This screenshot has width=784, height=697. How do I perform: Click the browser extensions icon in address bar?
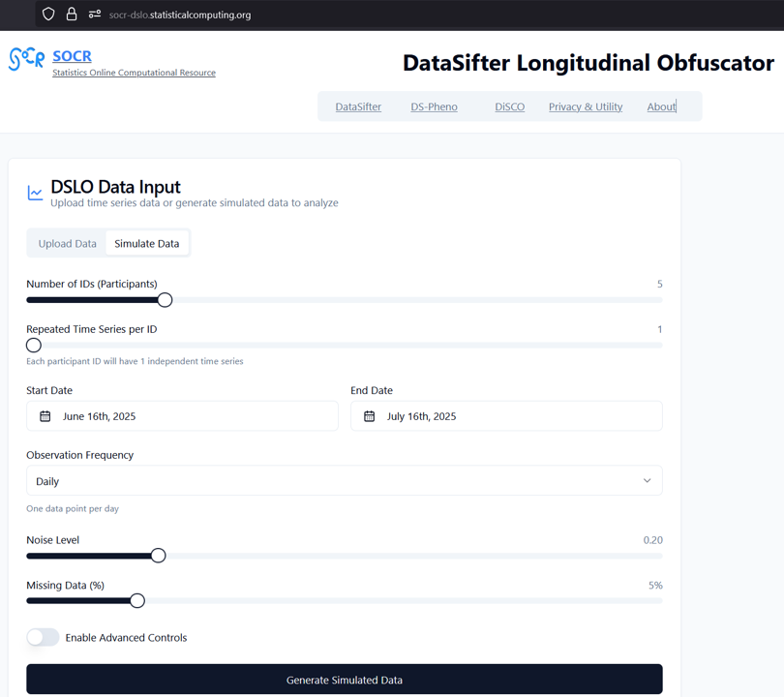97,15
